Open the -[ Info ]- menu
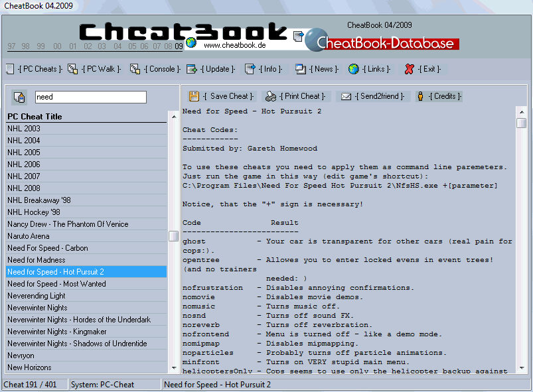The height and width of the screenshot is (392, 533). 270,69
